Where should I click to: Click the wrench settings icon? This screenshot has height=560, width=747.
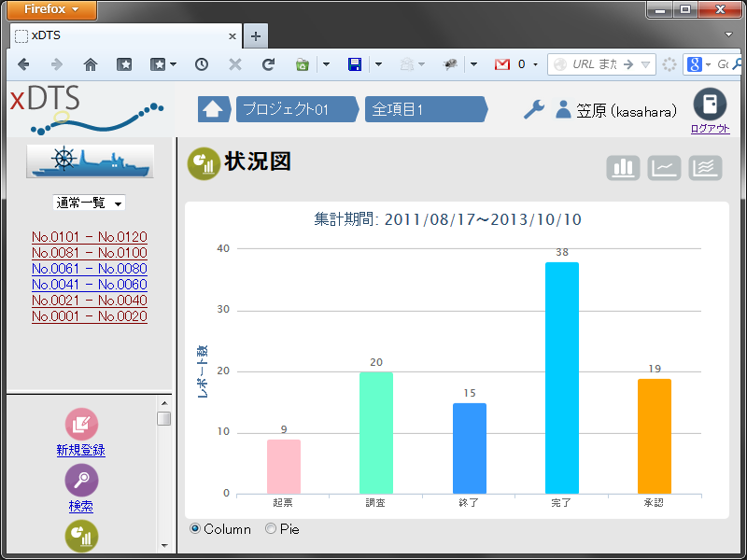point(533,109)
